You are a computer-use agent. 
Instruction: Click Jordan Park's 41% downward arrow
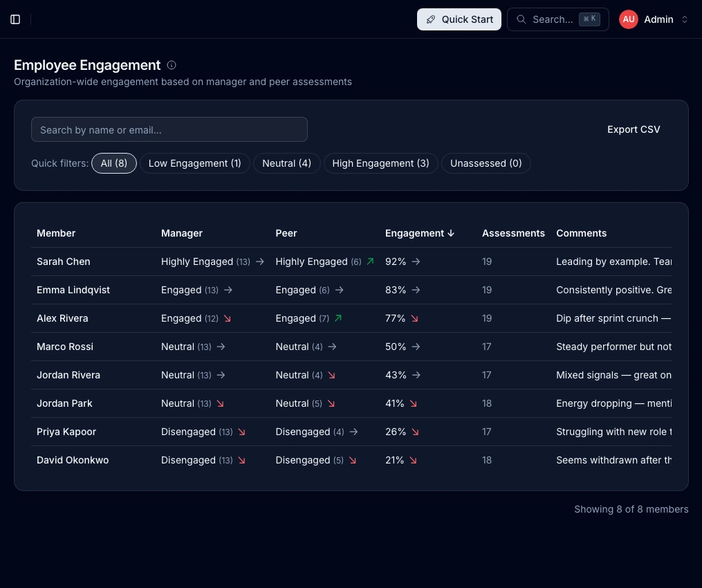[x=413, y=403]
